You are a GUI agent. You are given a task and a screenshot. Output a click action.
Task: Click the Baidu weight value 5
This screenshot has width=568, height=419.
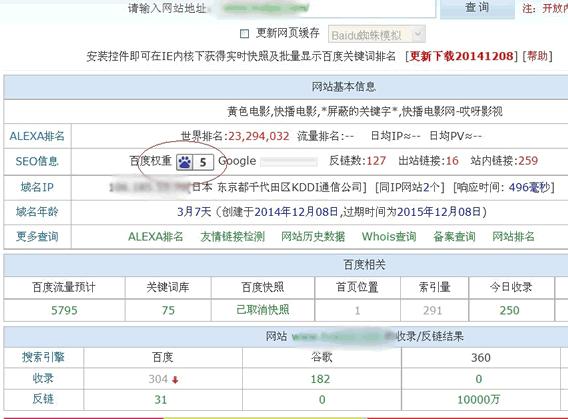click(203, 162)
